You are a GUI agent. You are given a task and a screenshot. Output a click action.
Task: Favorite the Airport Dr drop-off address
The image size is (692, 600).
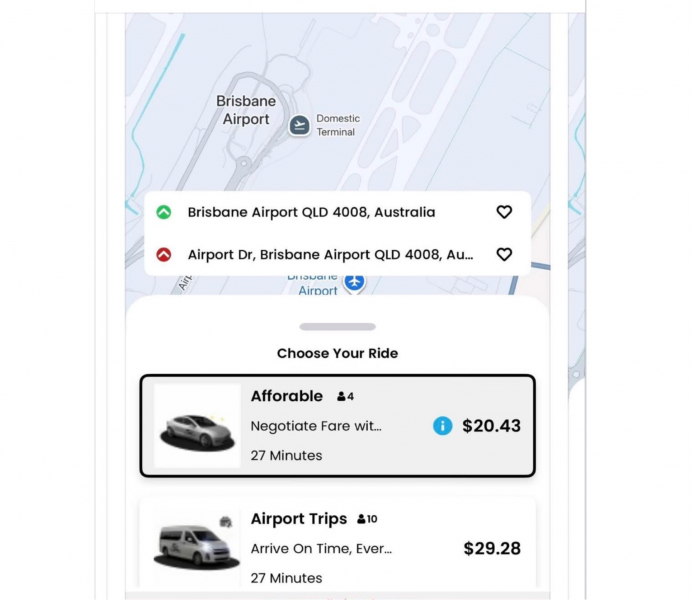[504, 255]
